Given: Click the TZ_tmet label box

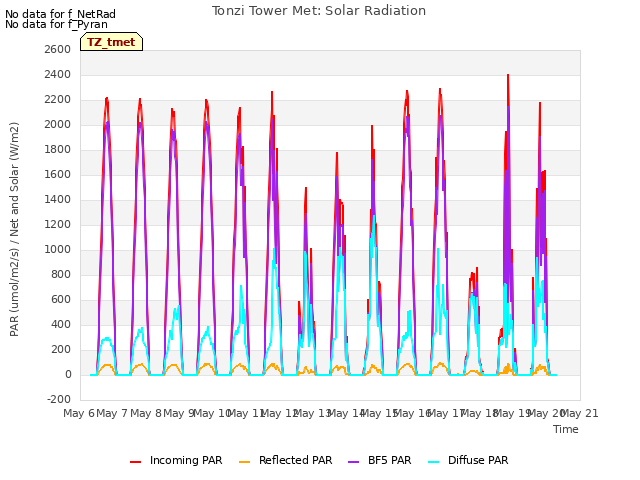Looking at the screenshot, I should pos(111,42).
